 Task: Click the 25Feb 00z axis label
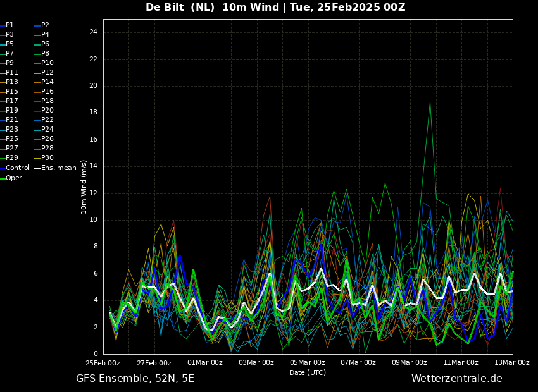103,362
